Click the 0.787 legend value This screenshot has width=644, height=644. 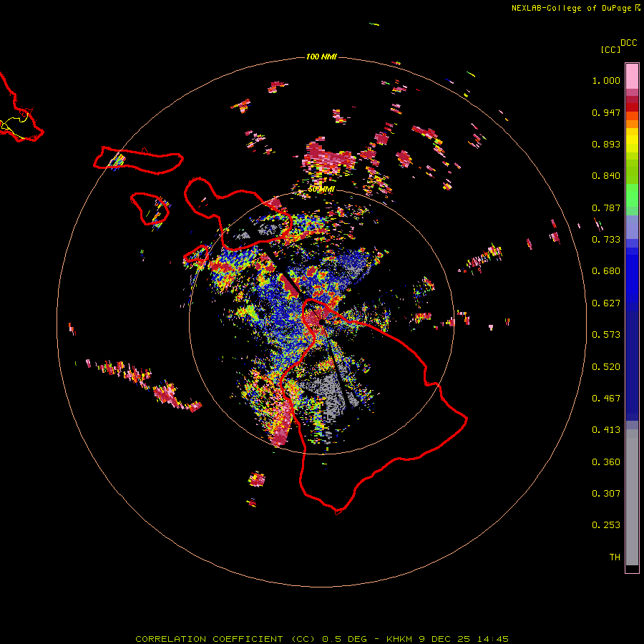[606, 208]
